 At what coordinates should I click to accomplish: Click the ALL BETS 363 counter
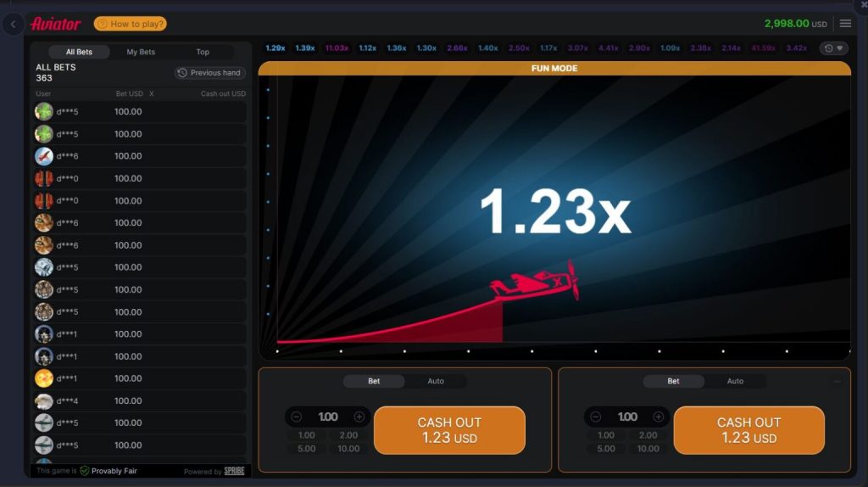point(56,73)
